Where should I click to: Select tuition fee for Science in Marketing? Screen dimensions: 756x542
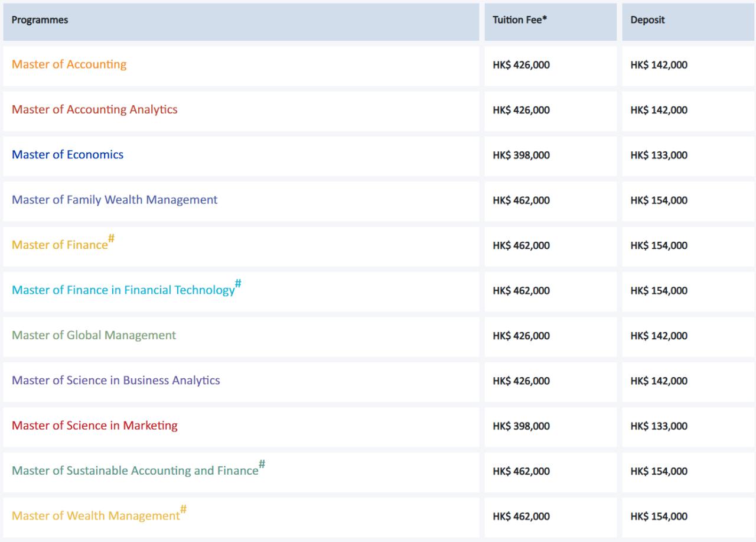point(521,426)
